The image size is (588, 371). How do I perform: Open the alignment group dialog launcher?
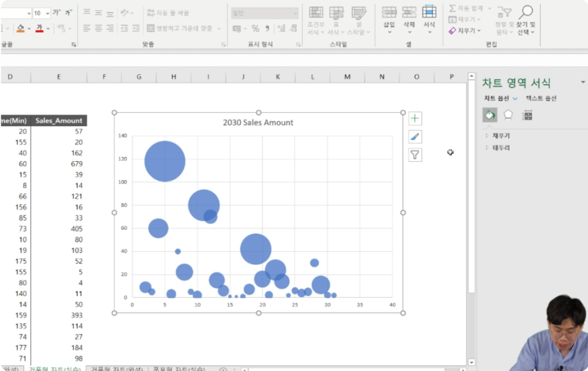pos(223,45)
